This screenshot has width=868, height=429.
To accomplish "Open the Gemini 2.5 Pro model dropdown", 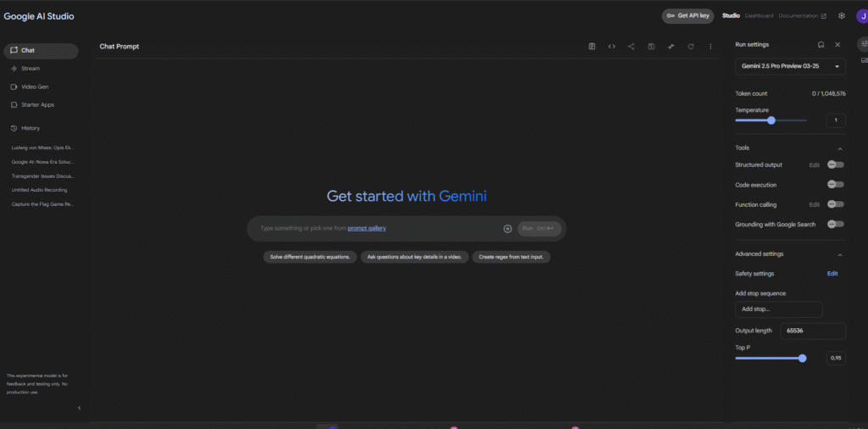I will tap(790, 66).
